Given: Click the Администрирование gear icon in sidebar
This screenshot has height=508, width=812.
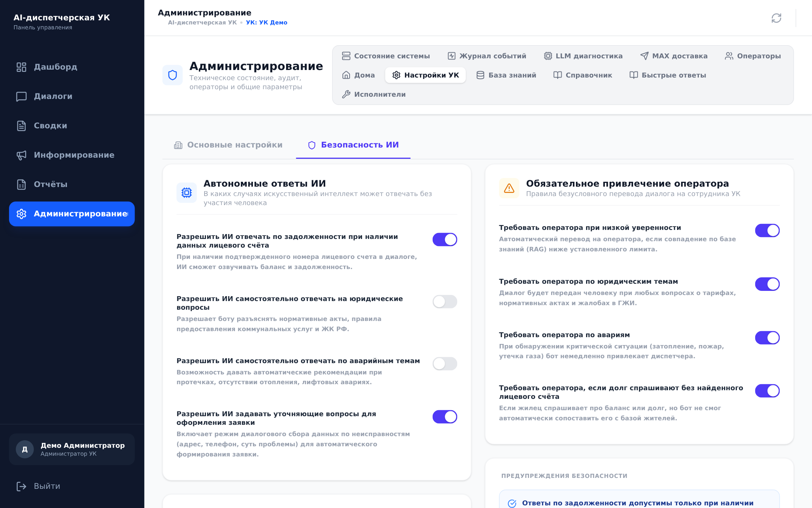Looking at the screenshot, I should pyautogui.click(x=21, y=214).
